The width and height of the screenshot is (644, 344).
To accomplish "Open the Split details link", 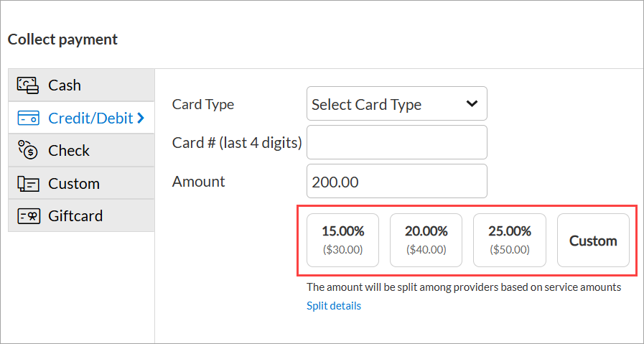I will 334,306.
